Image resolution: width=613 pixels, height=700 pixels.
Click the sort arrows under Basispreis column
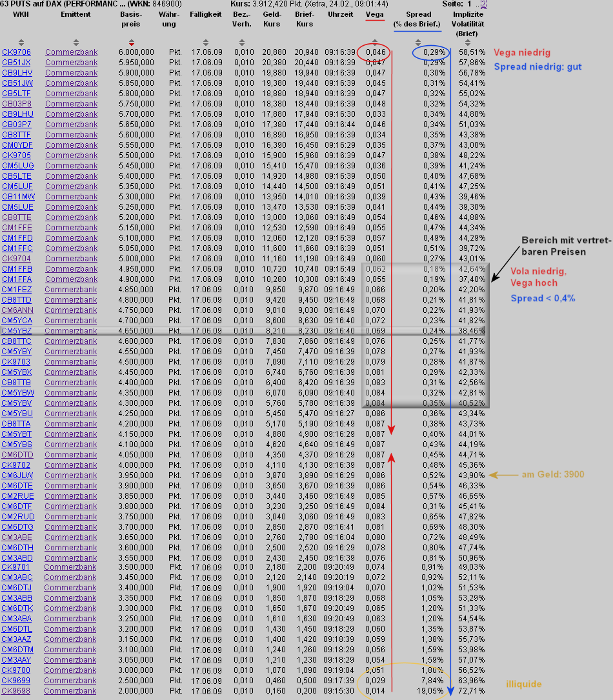131,43
